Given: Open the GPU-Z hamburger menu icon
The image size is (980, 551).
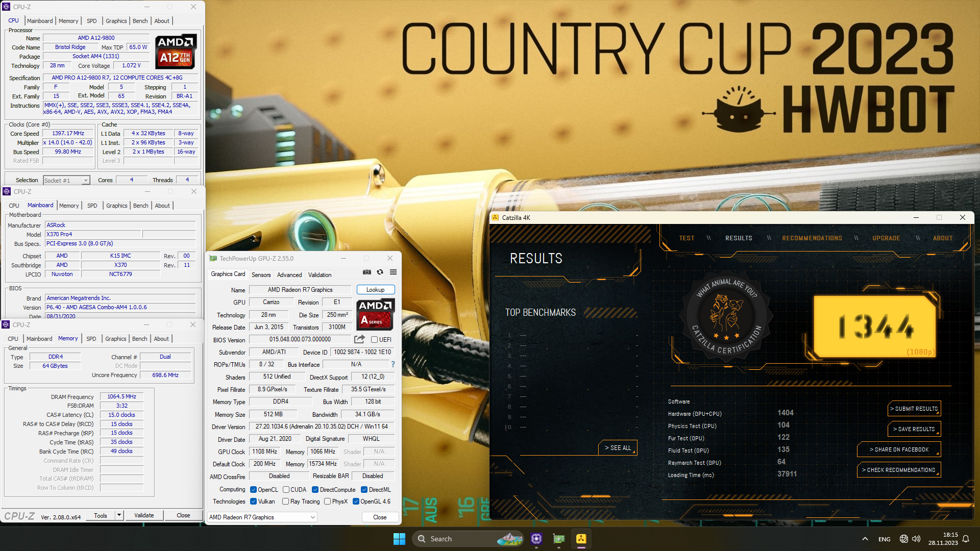Looking at the screenshot, I should click(394, 272).
